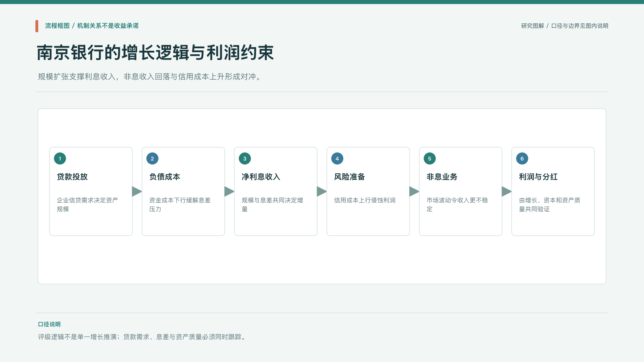This screenshot has height=362, width=644.
Task: Click the step 1 number badge
Action: click(60, 158)
